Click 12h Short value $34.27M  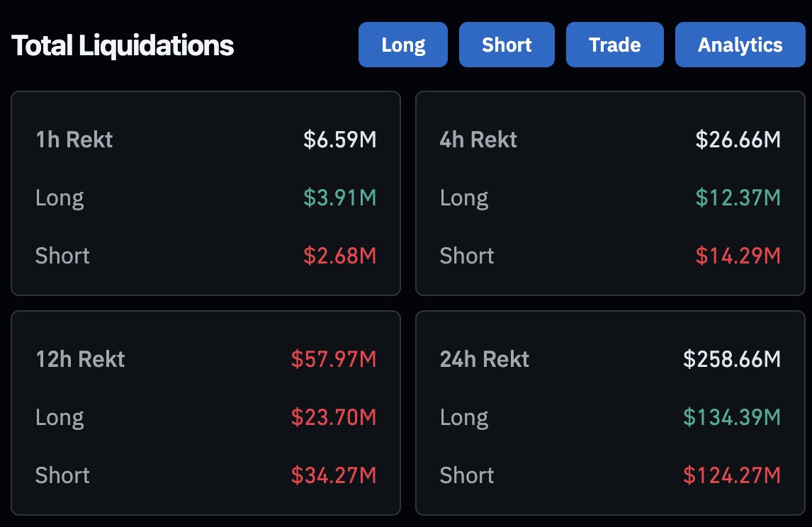pos(334,475)
